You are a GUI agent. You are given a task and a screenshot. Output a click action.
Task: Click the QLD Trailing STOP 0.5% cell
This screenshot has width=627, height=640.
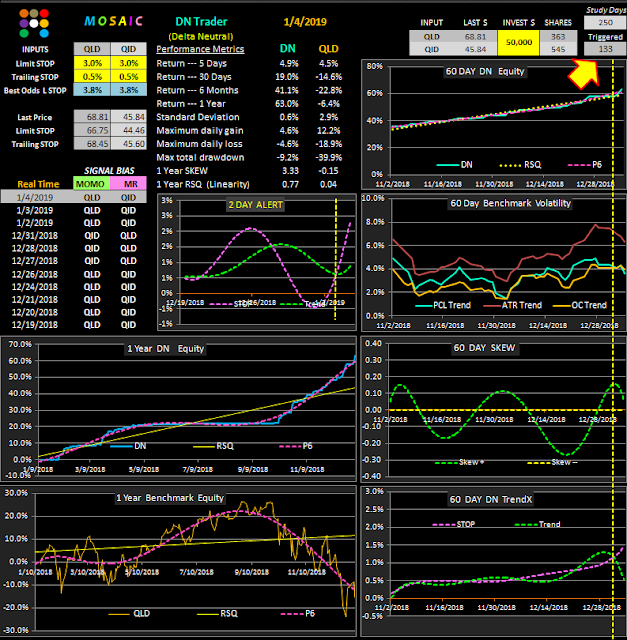point(92,77)
